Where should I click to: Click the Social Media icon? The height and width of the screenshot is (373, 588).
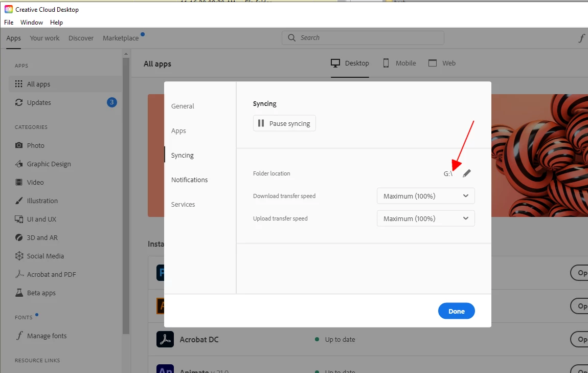tap(19, 255)
